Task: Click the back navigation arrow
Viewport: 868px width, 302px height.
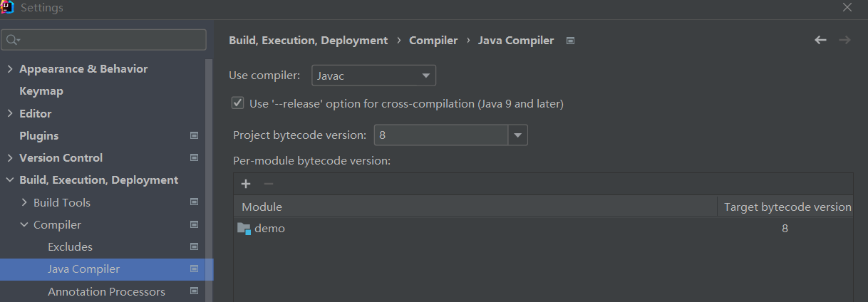Action: [820, 41]
